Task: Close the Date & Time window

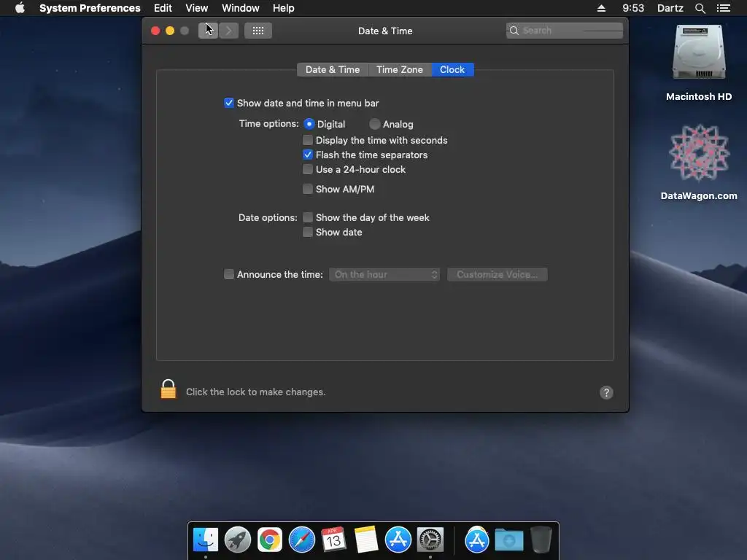Action: 155,31
